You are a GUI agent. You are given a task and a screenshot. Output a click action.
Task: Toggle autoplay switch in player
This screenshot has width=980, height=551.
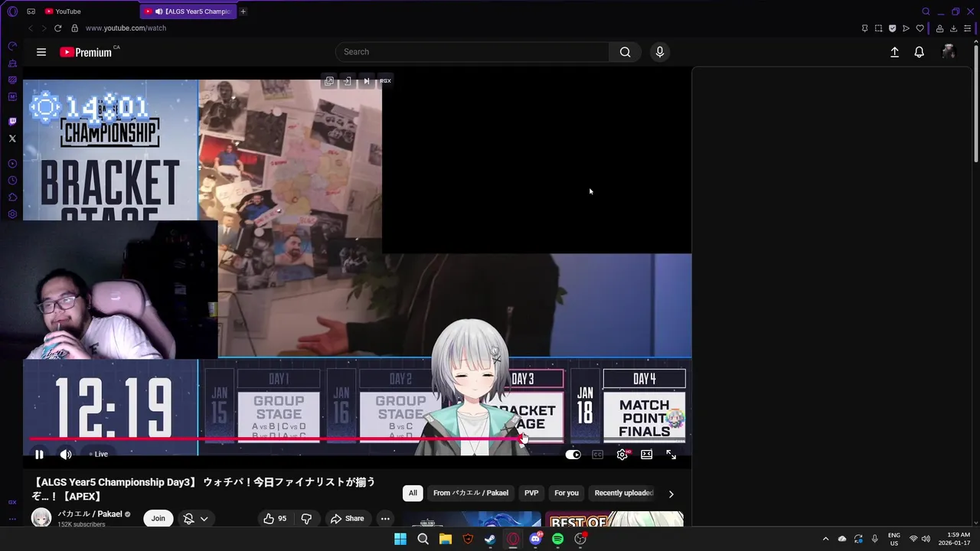(x=573, y=455)
